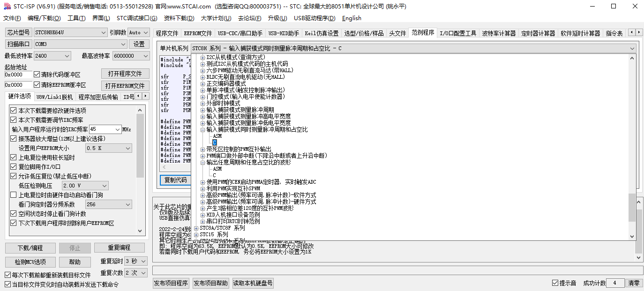Open the COM3 serial port dropdown

(x=80, y=44)
